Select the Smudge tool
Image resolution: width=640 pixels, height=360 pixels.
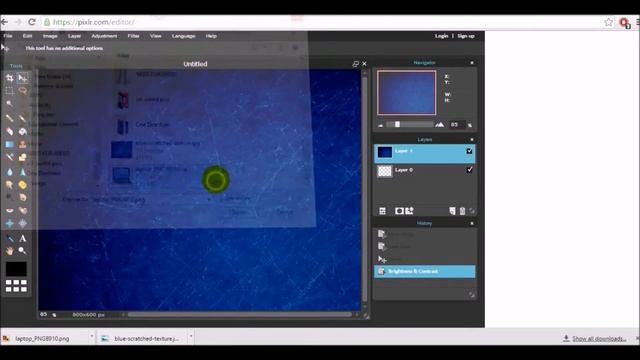10,185
